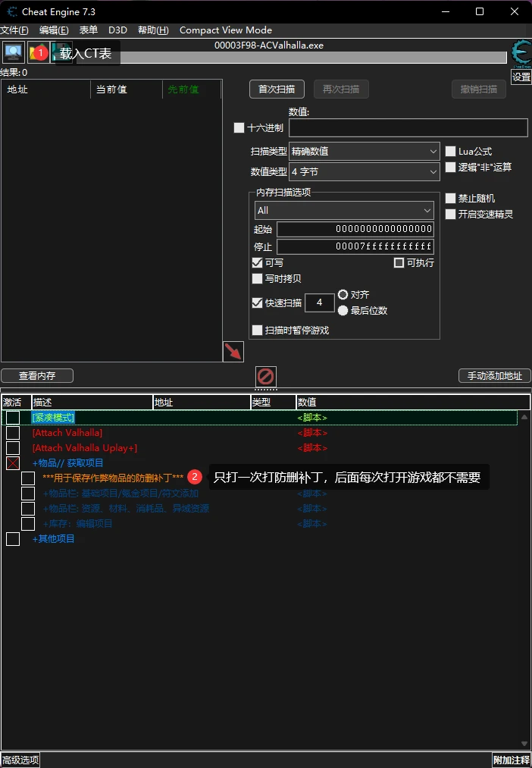Click the scan progress bar
The height and width of the screenshot is (768, 532).
pos(292,58)
